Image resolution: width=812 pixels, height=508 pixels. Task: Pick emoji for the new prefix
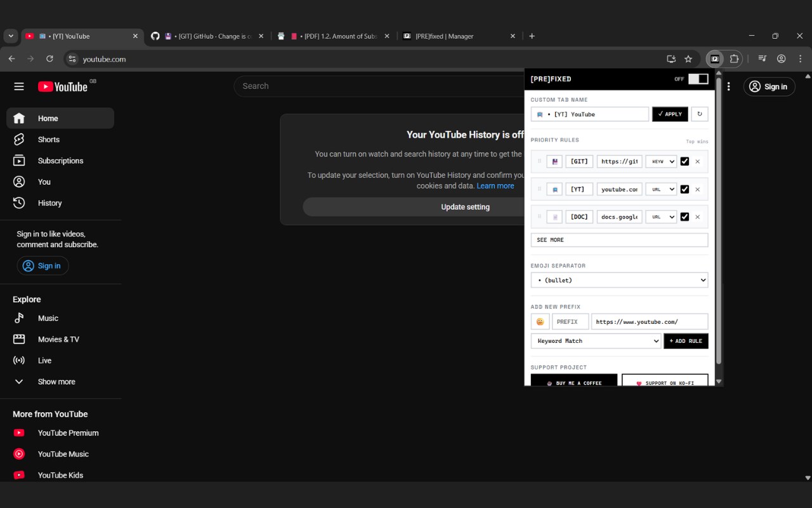tap(540, 322)
